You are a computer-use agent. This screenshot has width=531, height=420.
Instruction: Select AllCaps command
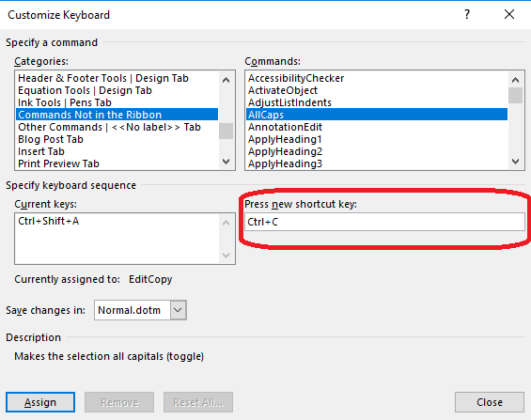377,115
